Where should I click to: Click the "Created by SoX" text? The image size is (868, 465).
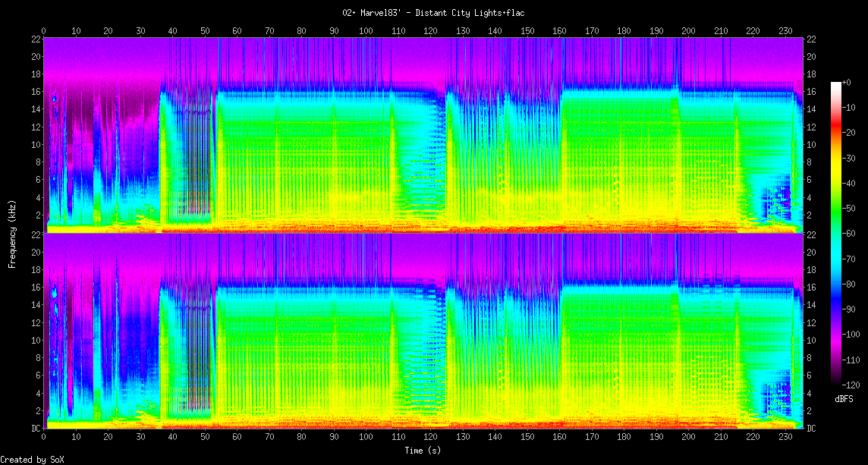[32, 460]
